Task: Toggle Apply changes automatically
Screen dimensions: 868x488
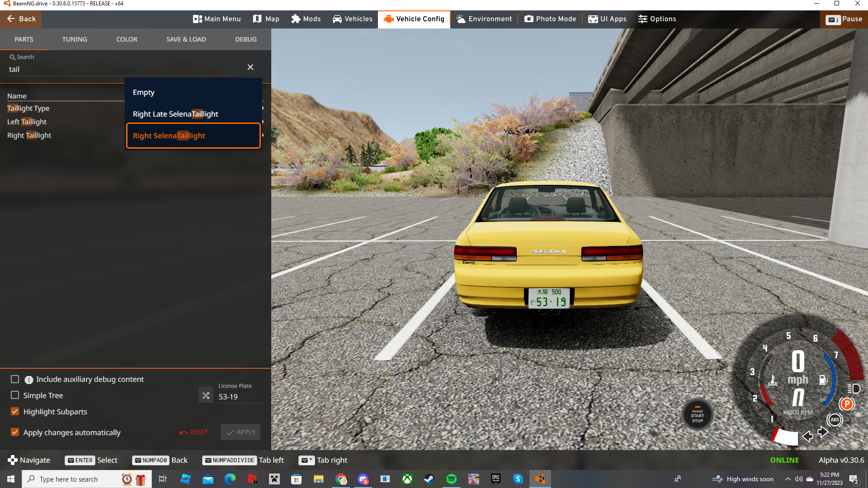Action: coord(15,432)
